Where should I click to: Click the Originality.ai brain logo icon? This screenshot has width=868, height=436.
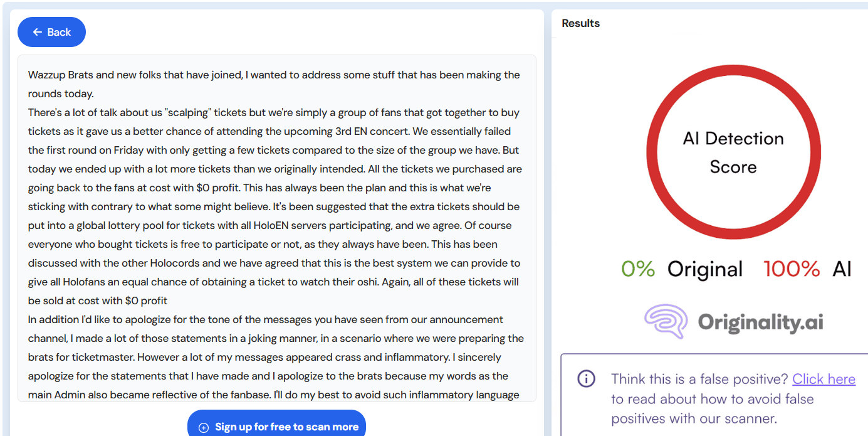(666, 321)
